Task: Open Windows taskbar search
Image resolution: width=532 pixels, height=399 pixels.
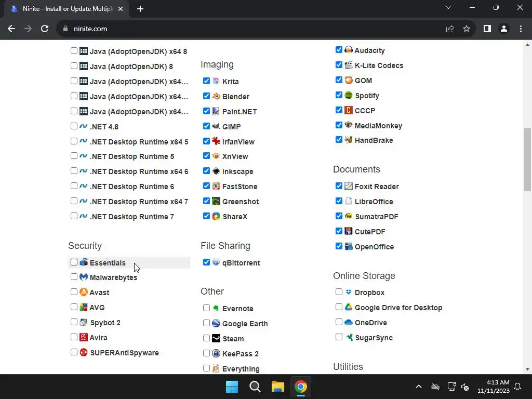Action: pyautogui.click(x=255, y=387)
